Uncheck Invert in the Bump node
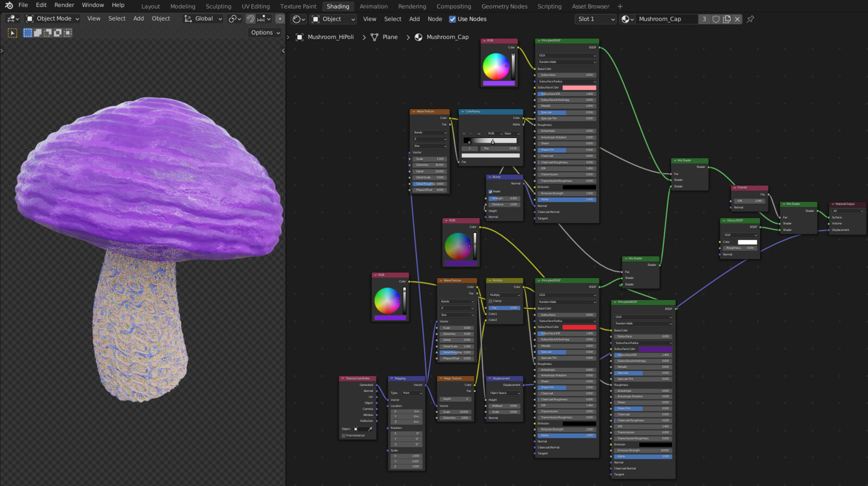Image resolution: width=868 pixels, height=486 pixels. coord(490,192)
